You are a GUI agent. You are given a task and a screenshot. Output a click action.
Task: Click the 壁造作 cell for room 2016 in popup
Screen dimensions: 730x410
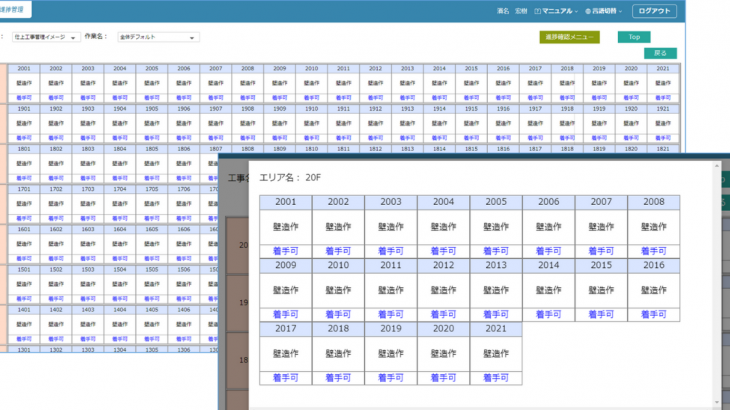654,289
